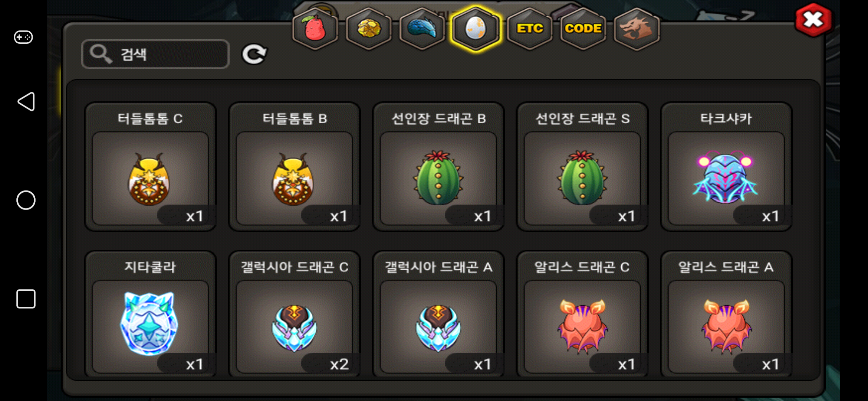Tap the gamepad icon in sidebar
Image resolution: width=868 pixels, height=401 pixels.
click(23, 37)
